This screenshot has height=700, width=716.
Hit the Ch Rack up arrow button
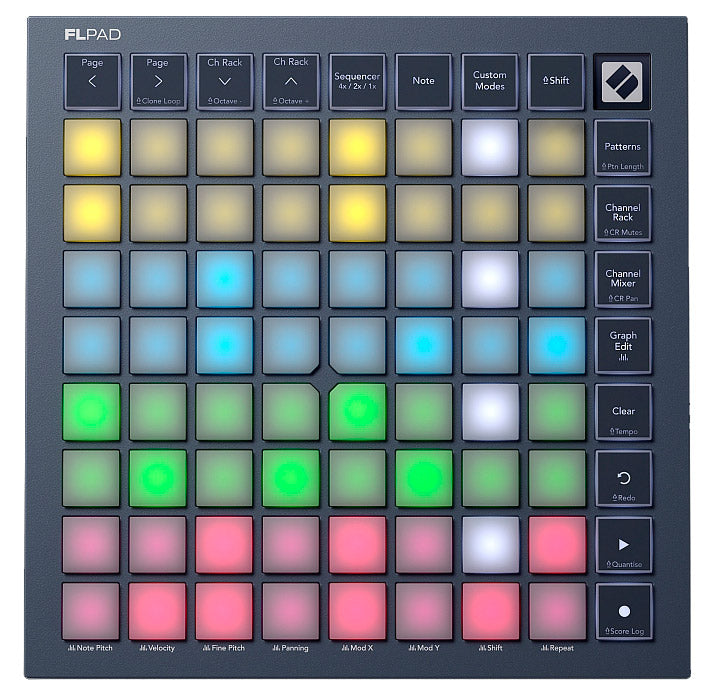point(291,82)
